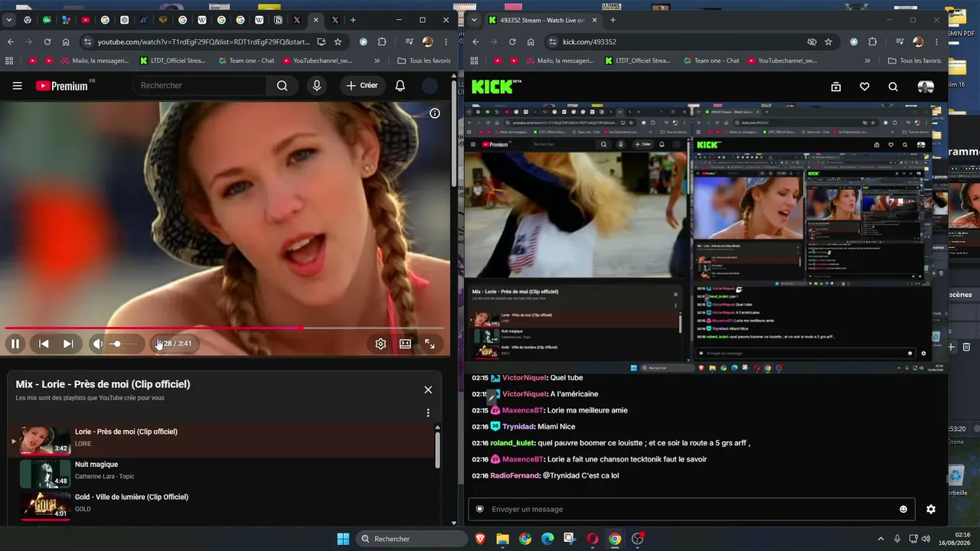Open 'Mailo, la messageri...' bookmark in YouTube window

tap(96, 60)
